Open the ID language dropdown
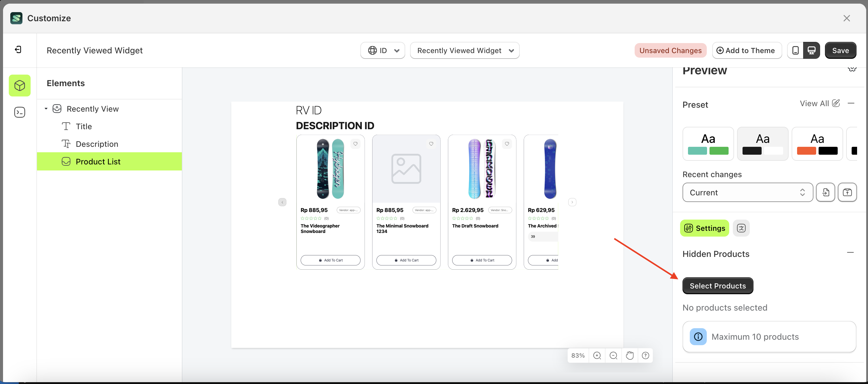The image size is (868, 384). pos(382,51)
